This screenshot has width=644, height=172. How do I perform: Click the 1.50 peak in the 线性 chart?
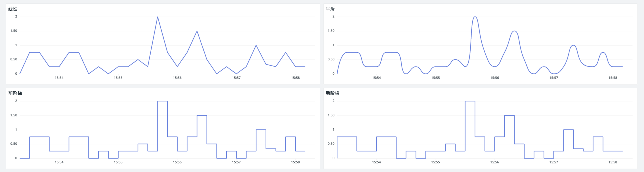tap(197, 31)
